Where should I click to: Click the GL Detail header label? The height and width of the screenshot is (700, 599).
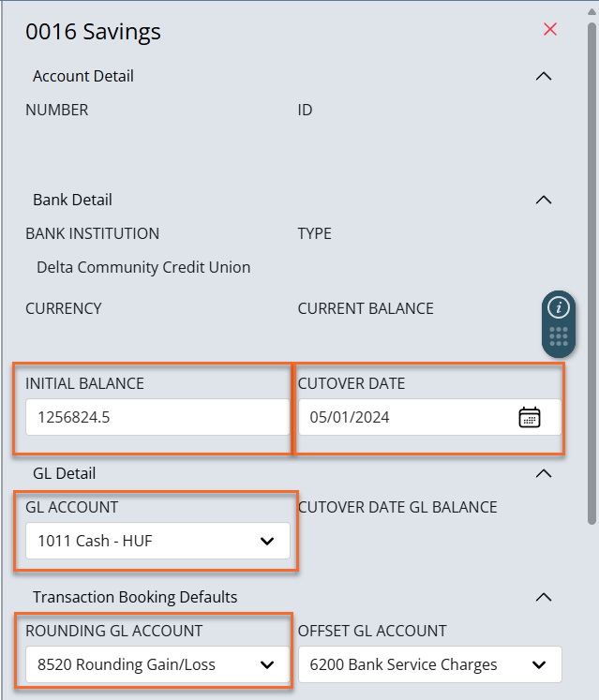[65, 473]
